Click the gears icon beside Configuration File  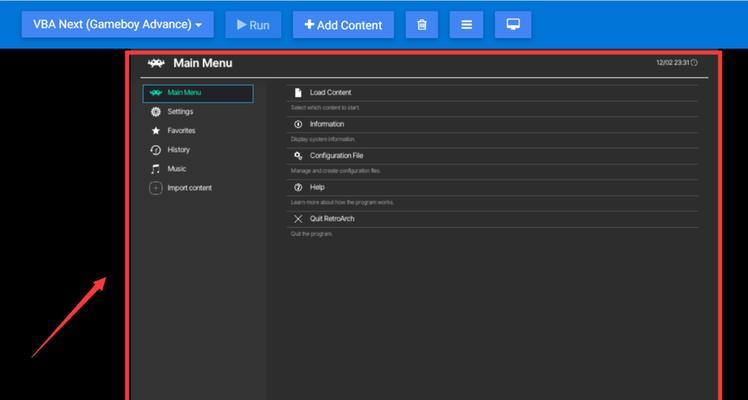298,155
